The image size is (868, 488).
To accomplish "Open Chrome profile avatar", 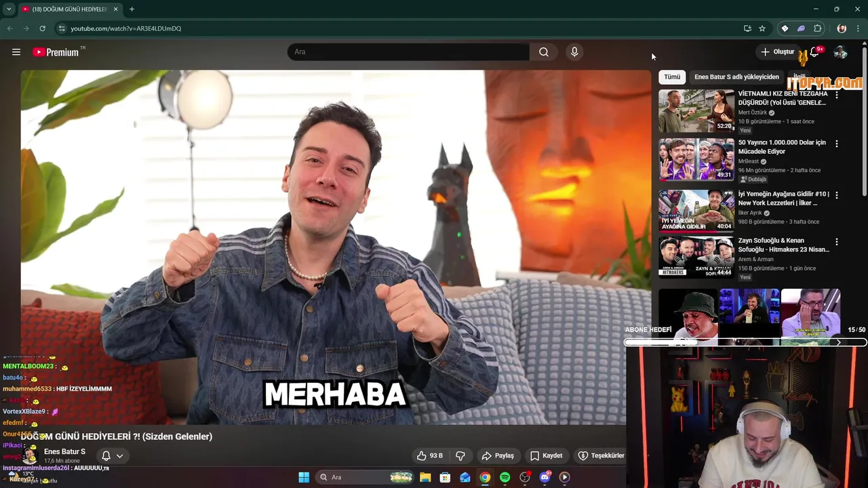I will 842,28.
